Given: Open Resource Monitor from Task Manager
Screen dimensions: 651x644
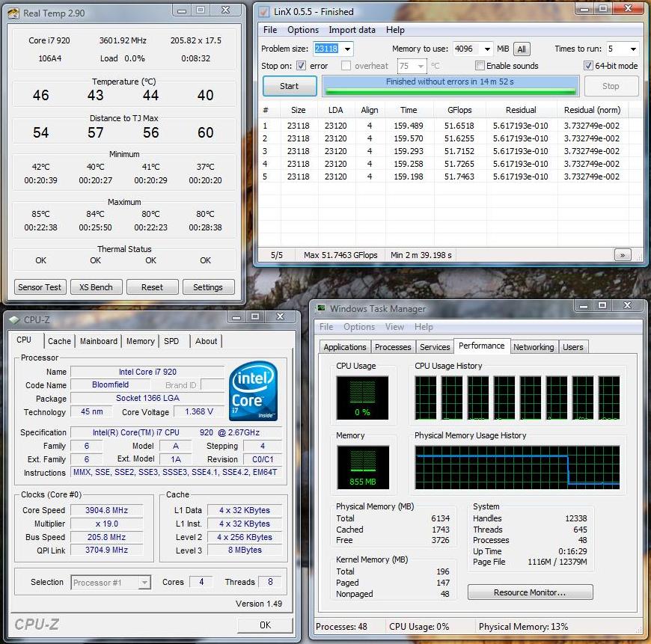Looking at the screenshot, I should (x=530, y=592).
